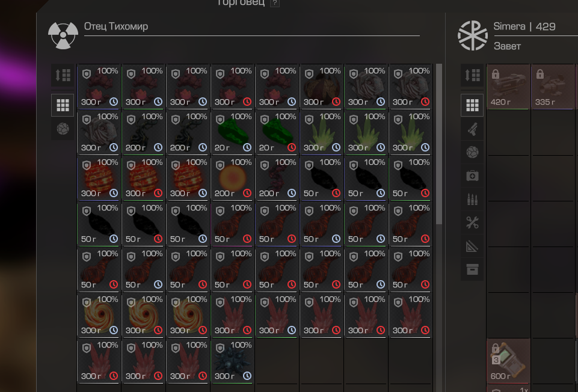Filter Simera's inventory by weapons
This screenshot has width=578, height=392.
[x=472, y=129]
